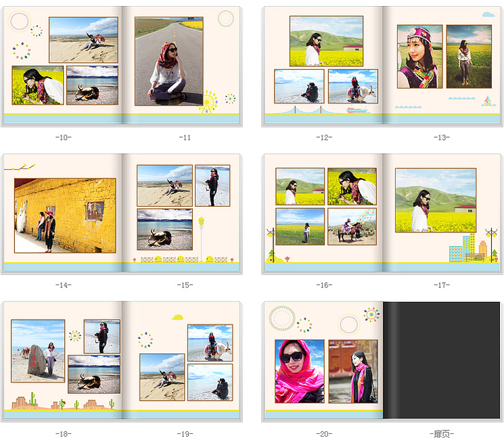Click the -10- page label
This screenshot has height=438, width=504.
(x=64, y=137)
